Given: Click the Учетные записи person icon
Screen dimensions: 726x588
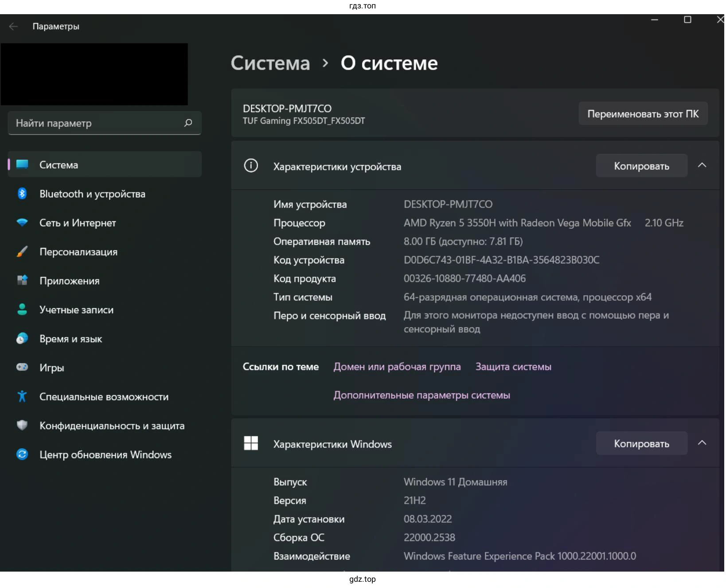Looking at the screenshot, I should point(22,310).
